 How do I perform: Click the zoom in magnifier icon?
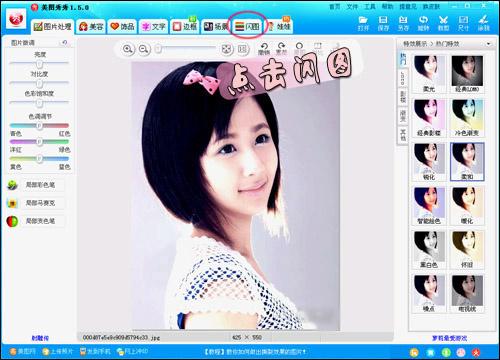tap(128, 49)
